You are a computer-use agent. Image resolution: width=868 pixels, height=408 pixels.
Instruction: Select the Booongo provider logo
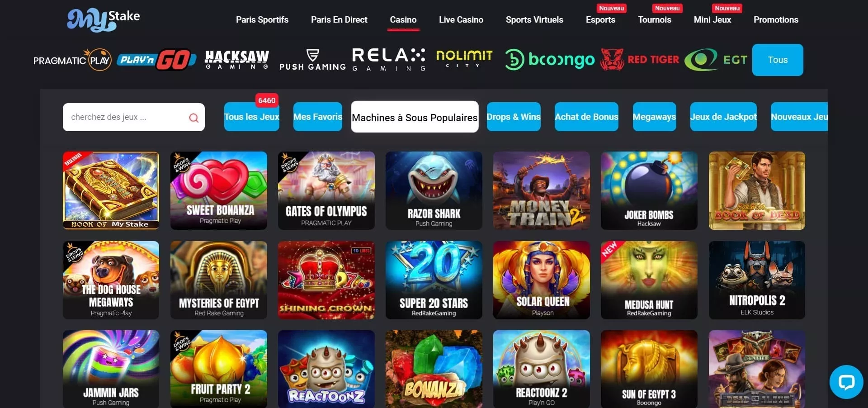pyautogui.click(x=550, y=60)
